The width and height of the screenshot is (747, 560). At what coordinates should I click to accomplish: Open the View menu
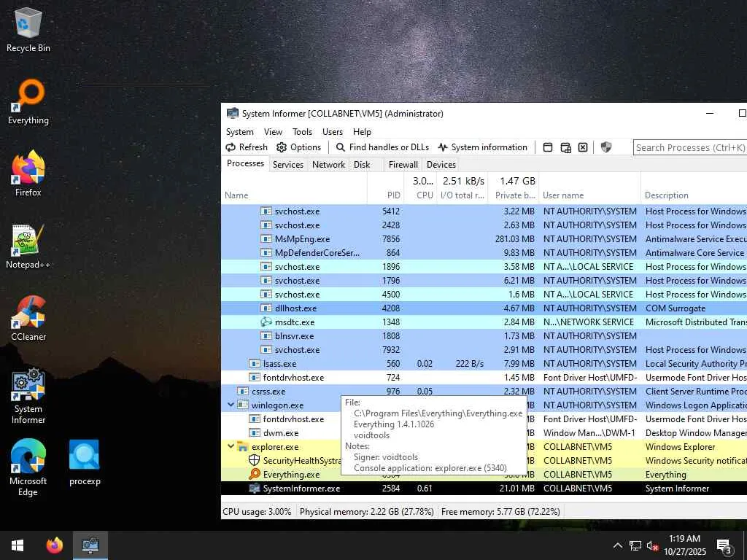[x=273, y=132]
